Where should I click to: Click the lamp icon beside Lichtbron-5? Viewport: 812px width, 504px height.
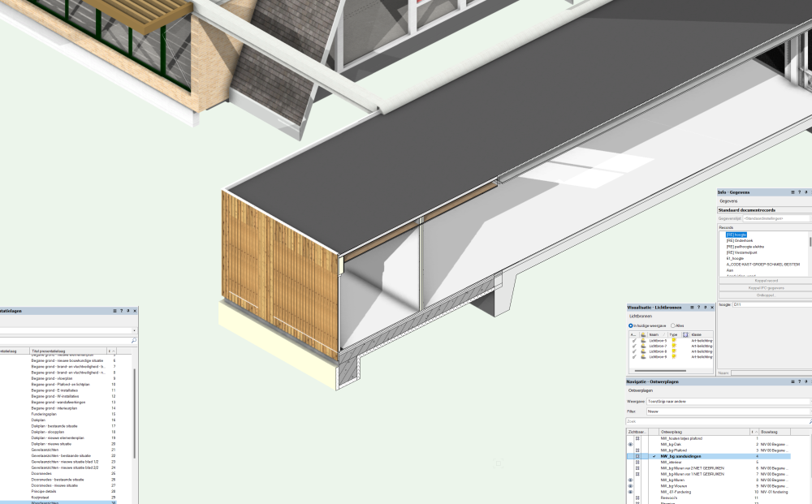pos(643,340)
